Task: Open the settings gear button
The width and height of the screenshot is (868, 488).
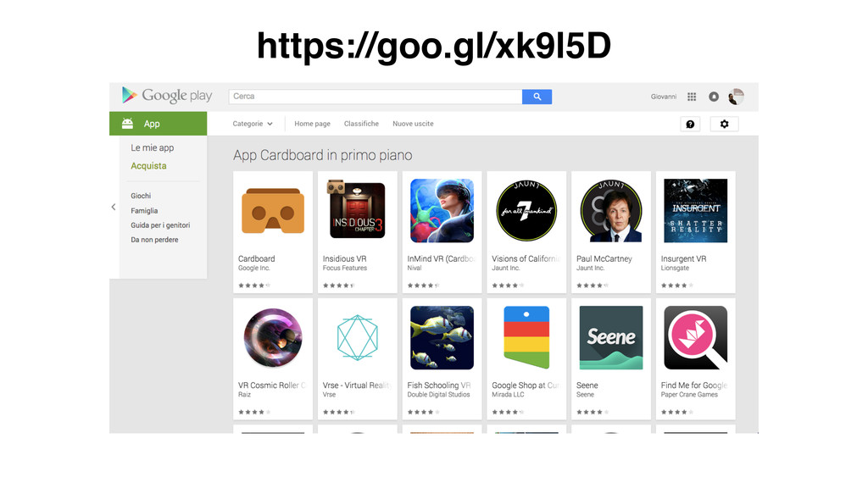Action: [724, 124]
